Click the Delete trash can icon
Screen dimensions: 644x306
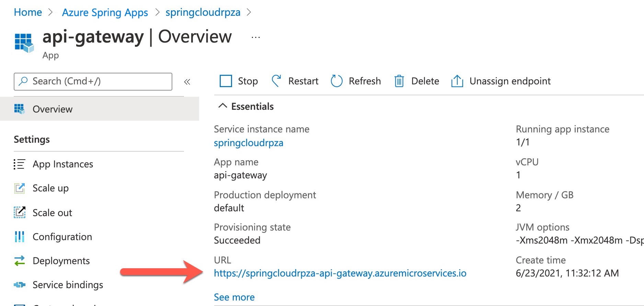[399, 81]
